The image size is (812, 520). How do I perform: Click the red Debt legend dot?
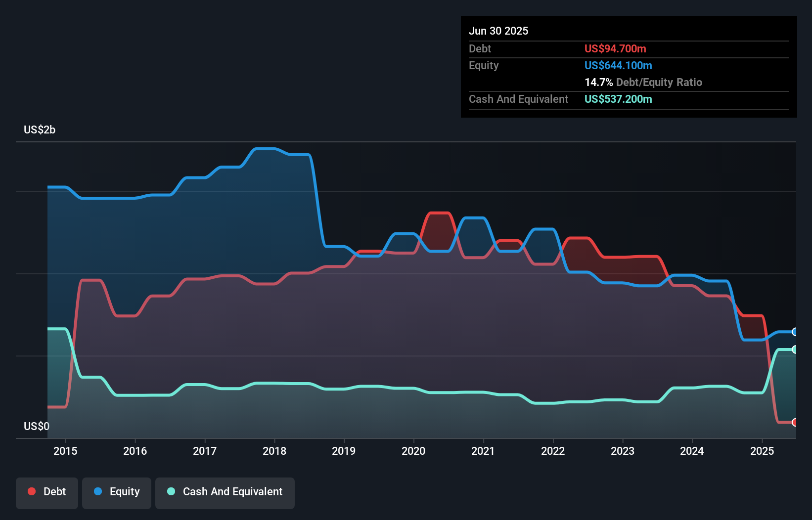click(31, 491)
